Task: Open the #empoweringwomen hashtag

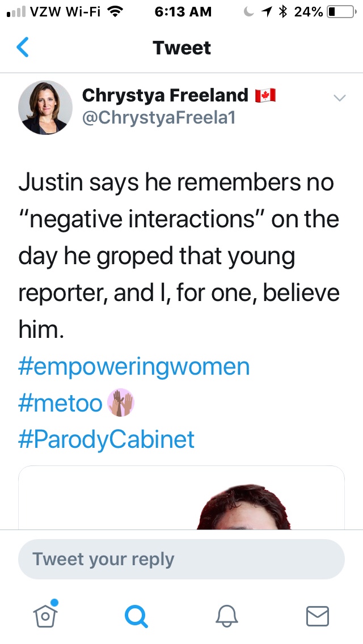Action: [x=134, y=366]
